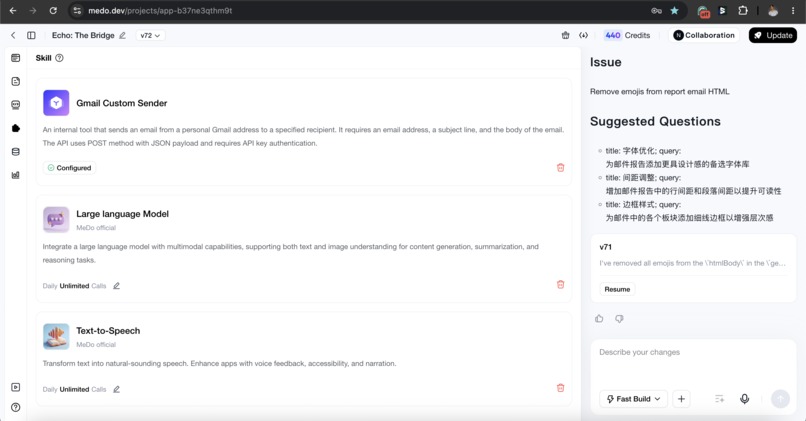Open the chat bot icon in the left sidebar
This screenshot has width=806, height=421.
tap(15, 105)
